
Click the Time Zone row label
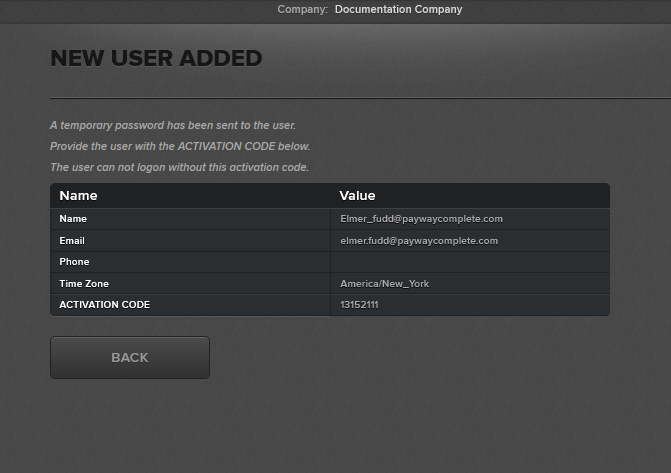tap(84, 284)
